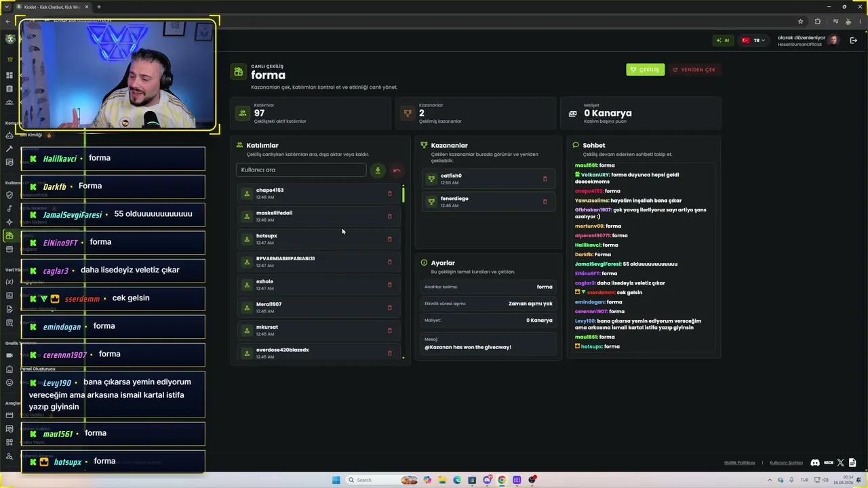Click the browser back arrow
This screenshot has height=488, width=868.
pyautogui.click(x=7, y=22)
